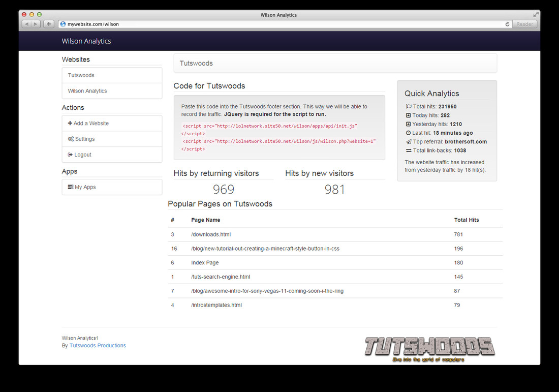Select Wilson Analytics in the Websites list
This screenshot has height=392, width=559.
click(112, 91)
